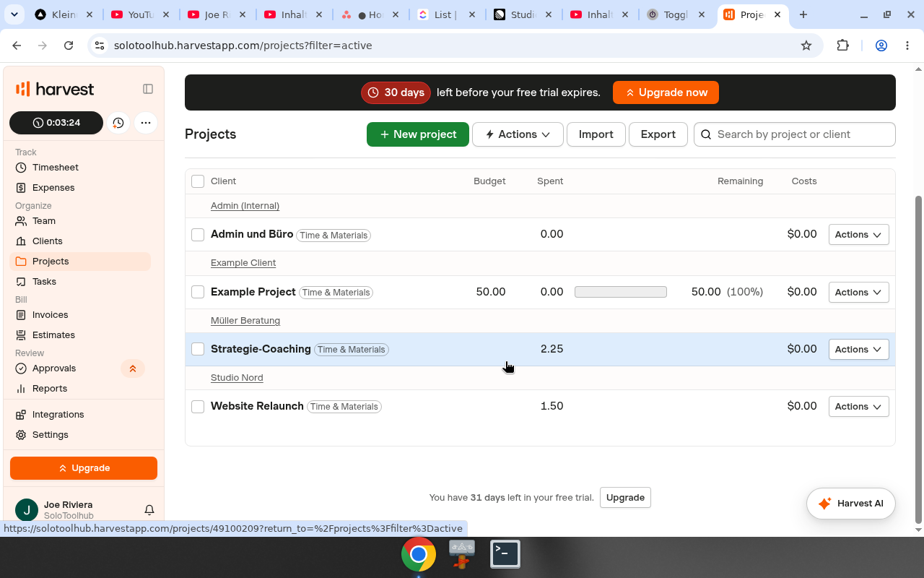Check the Example Project checkbox
The image size is (924, 578).
tap(198, 292)
